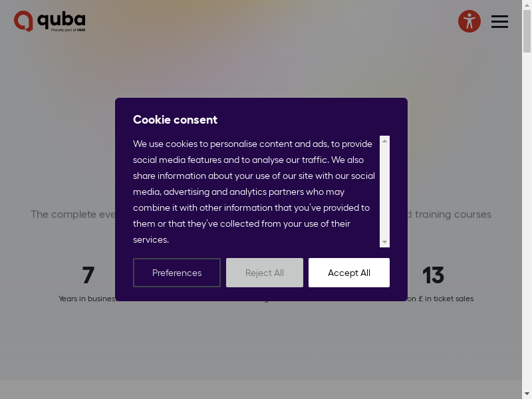Image resolution: width=532 pixels, height=399 pixels.
Task: Click the page scrollbar up arrow
Action: click(x=527, y=6)
